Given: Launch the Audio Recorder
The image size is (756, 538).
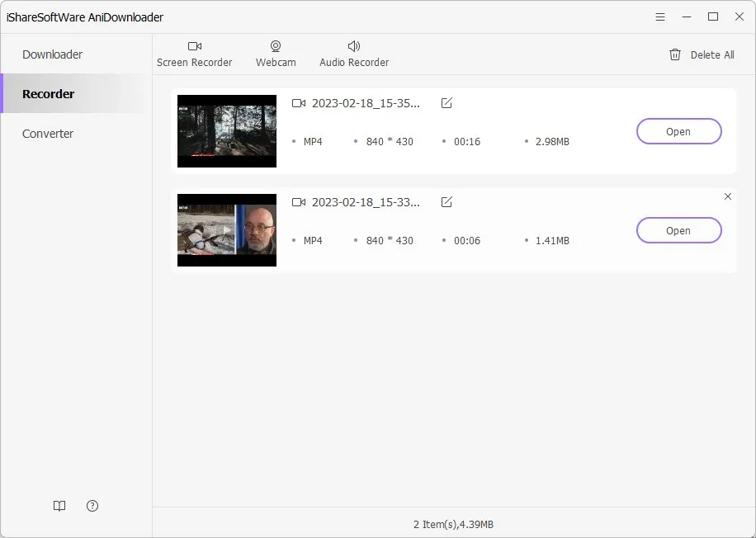Looking at the screenshot, I should tap(354, 54).
